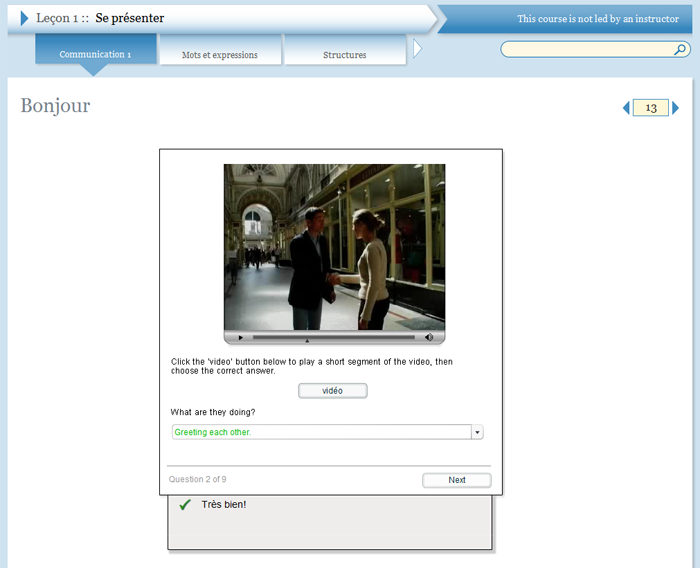
Task: Click 'Très bien!' feedback text
Action: 224,505
